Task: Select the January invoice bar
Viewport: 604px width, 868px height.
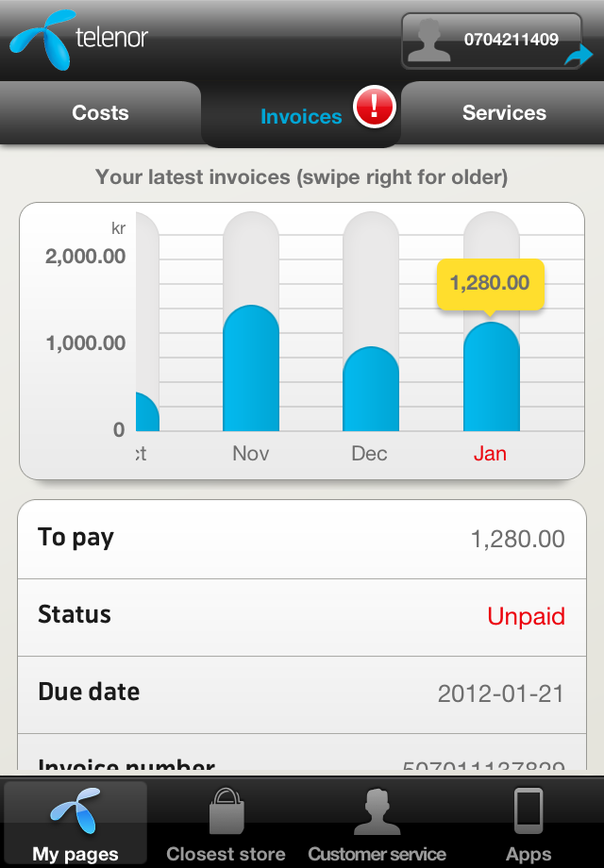Action: point(491,377)
